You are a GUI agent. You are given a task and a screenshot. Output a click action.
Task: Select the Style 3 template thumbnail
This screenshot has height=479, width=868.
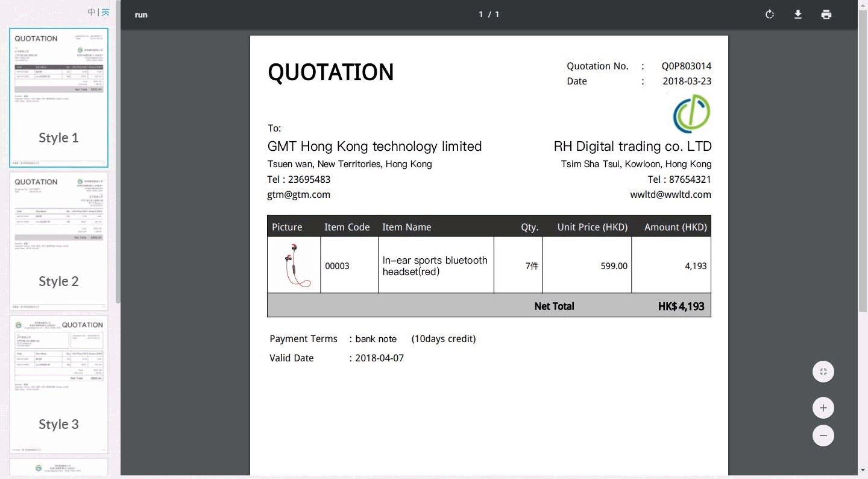tap(58, 384)
